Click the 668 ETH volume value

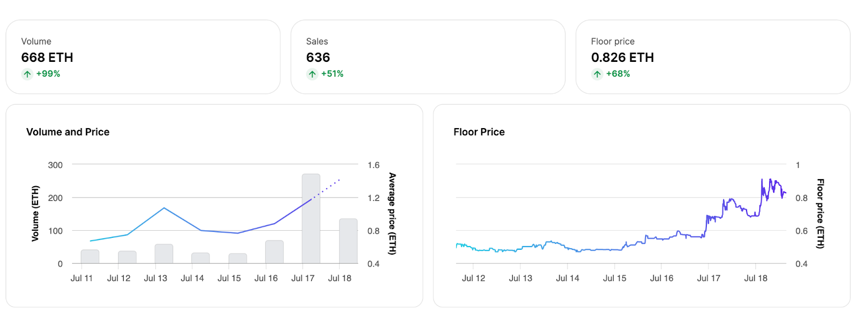pos(47,58)
